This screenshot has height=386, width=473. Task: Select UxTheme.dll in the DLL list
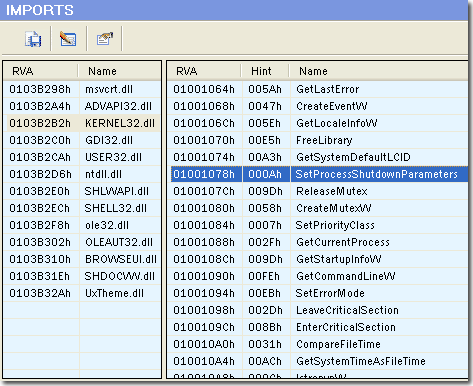point(82,293)
